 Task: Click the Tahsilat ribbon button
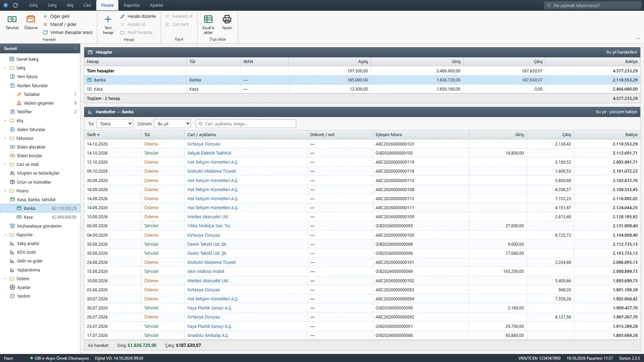click(12, 23)
